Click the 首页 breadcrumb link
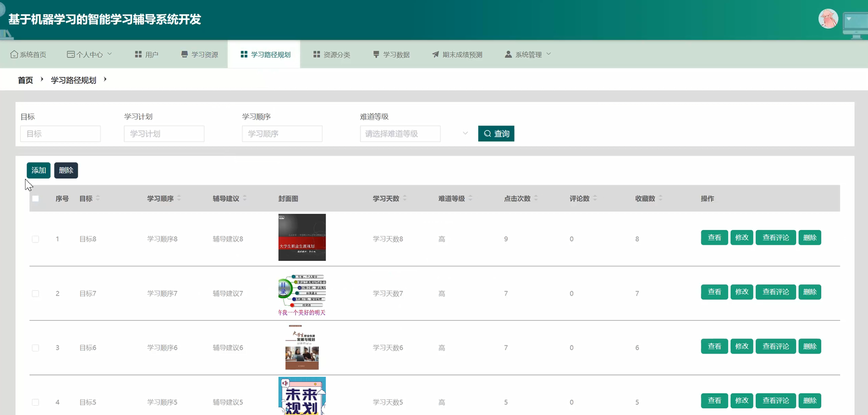This screenshot has width=868, height=415. point(26,80)
